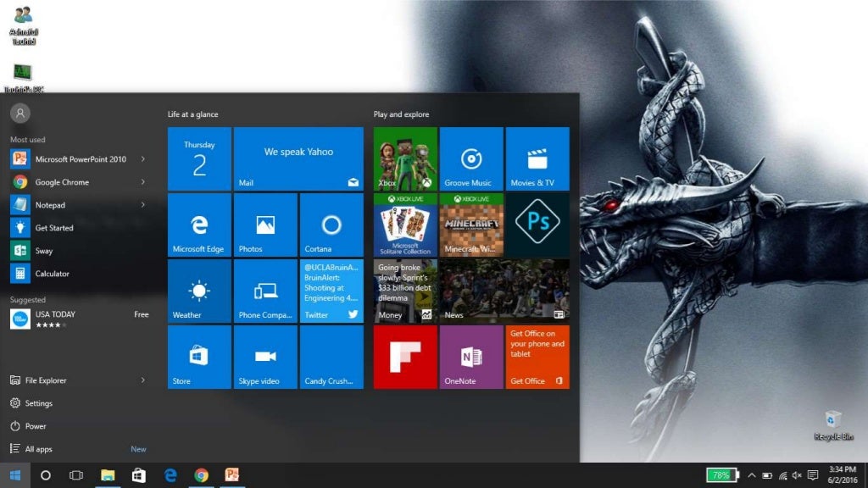Image resolution: width=868 pixels, height=488 pixels.
Task: Expand the PowerPoint 2010 jump list arrow
Action: click(x=142, y=158)
